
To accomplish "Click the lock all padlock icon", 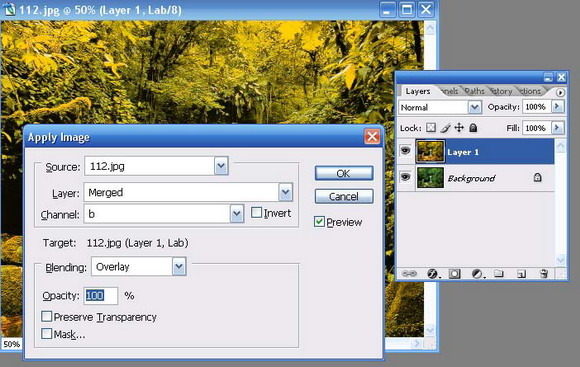I will pyautogui.click(x=473, y=128).
